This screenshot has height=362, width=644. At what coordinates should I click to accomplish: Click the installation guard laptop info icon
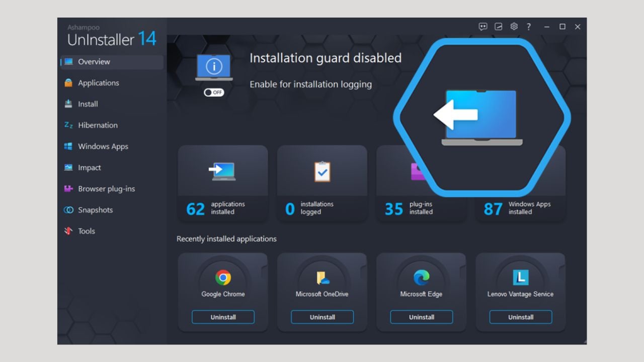[x=214, y=68]
